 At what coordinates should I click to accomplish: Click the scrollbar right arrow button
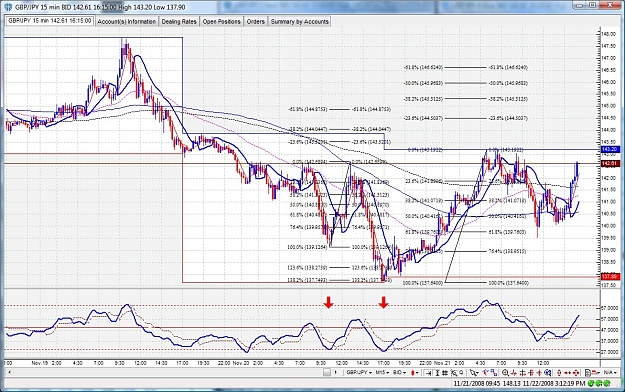tap(336, 372)
